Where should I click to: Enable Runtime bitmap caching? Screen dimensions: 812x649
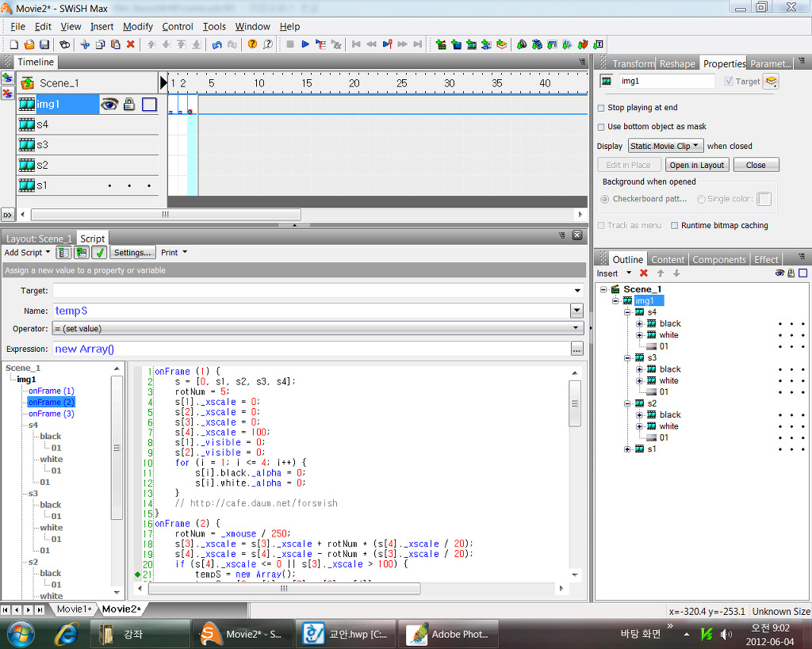pos(674,226)
